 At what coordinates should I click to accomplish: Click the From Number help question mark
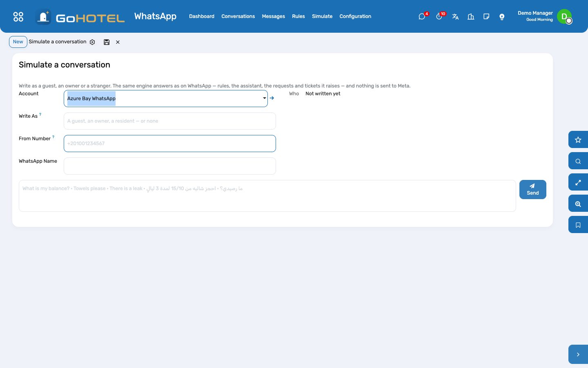[x=53, y=137]
